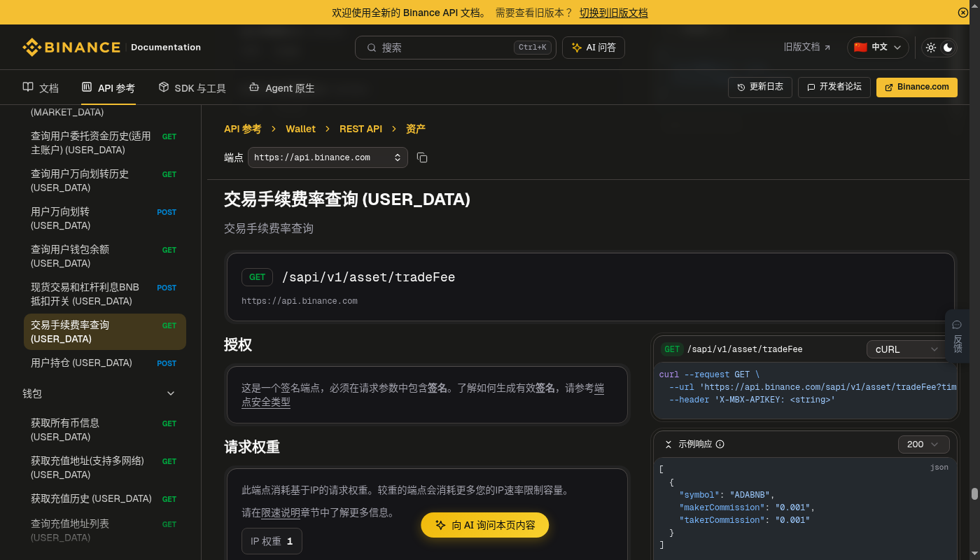980x560 pixels.
Task: Open 反馈 feedback side tab
Action: tap(957, 336)
